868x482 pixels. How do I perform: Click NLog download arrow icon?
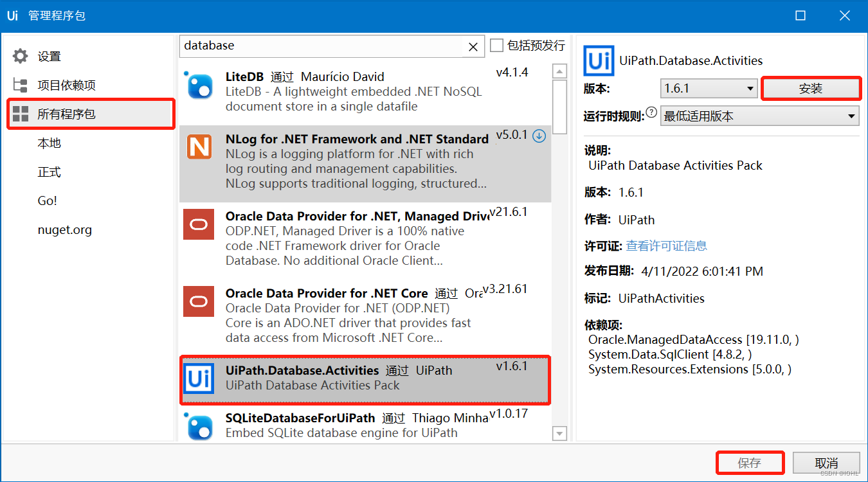coord(539,136)
